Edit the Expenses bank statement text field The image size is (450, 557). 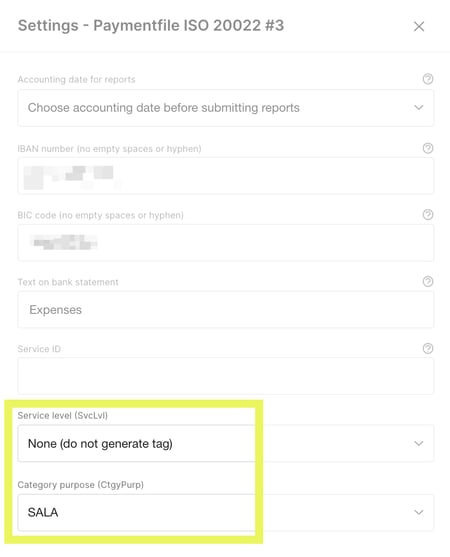(226, 309)
